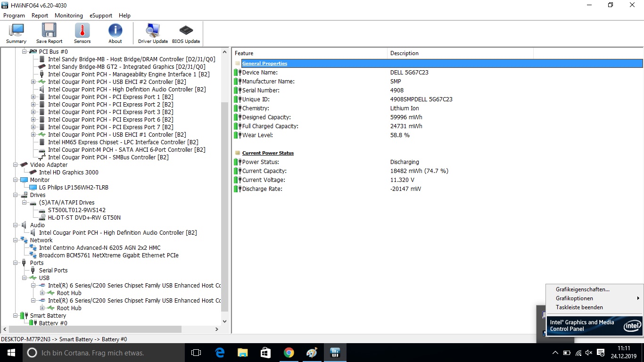Open the eSupport menu
This screenshot has height=362, width=644.
click(x=101, y=16)
